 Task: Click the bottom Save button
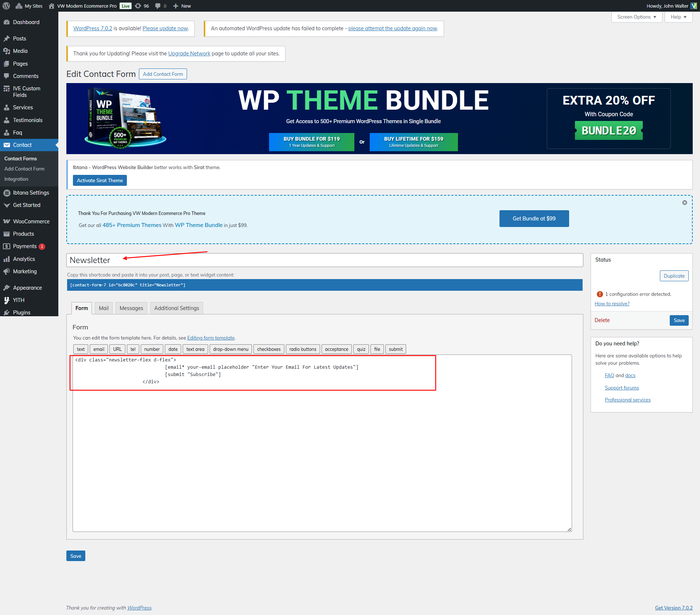(x=76, y=556)
